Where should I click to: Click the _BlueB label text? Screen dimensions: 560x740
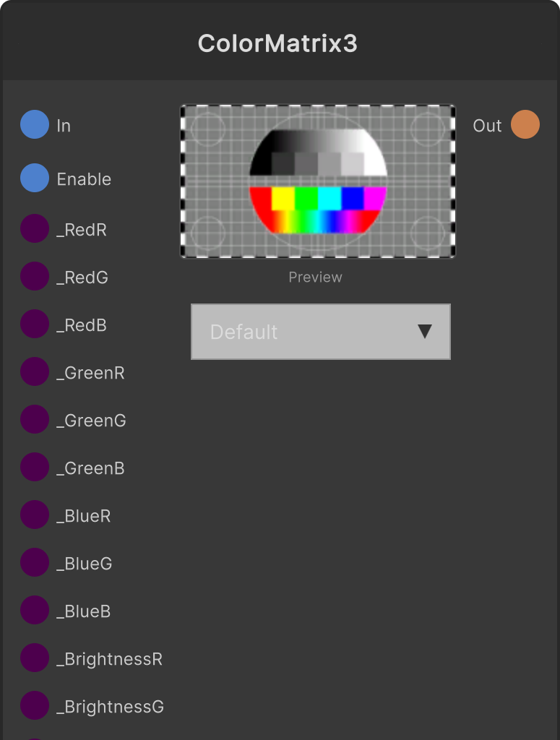tap(84, 611)
